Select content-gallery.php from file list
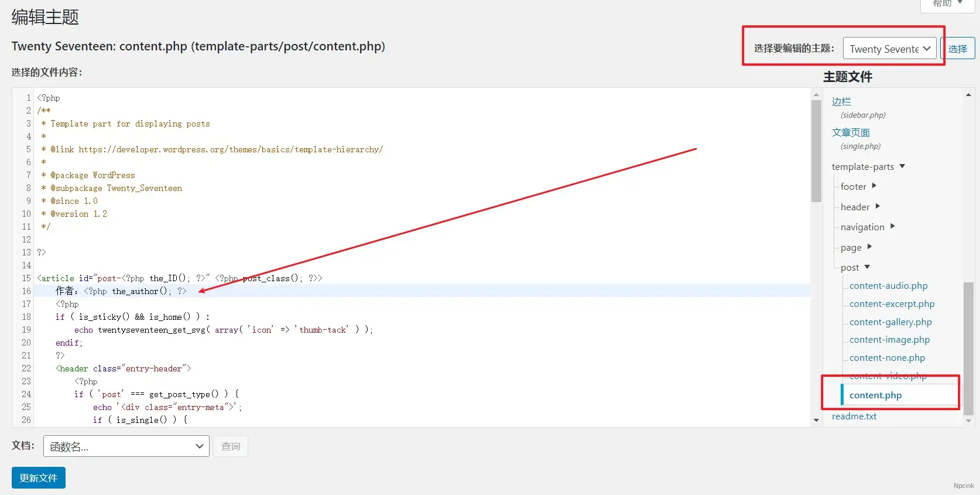Image resolution: width=980 pixels, height=495 pixels. tap(890, 322)
